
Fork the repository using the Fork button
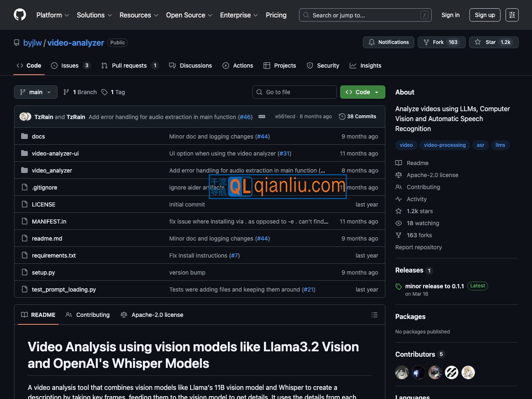click(441, 42)
